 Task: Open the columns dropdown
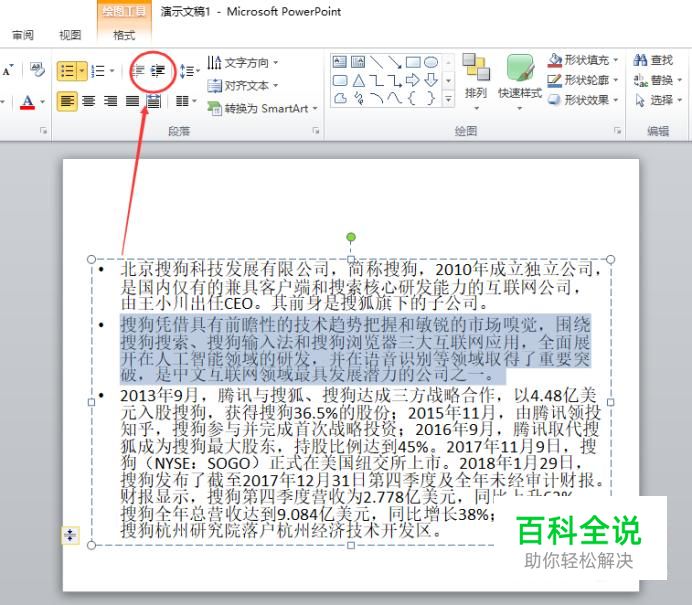186,101
